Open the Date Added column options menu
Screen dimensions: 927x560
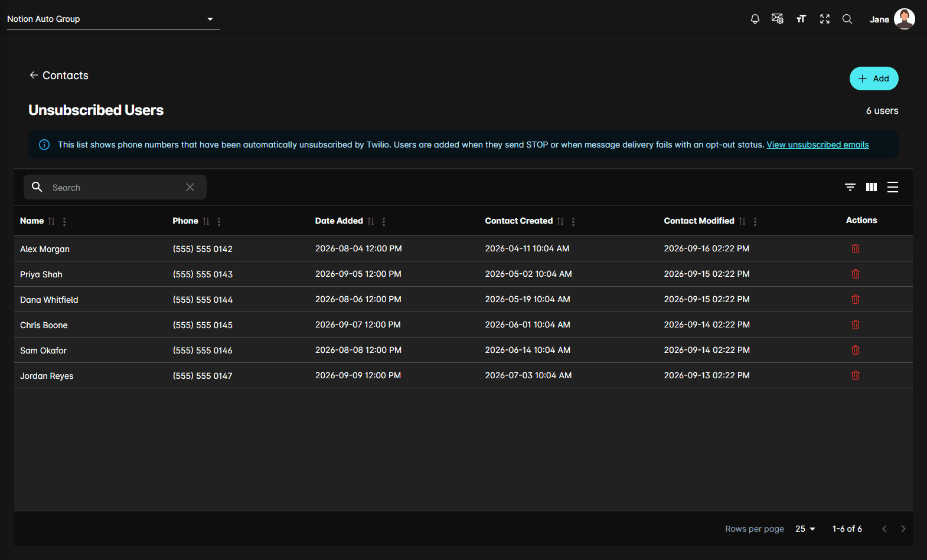click(x=384, y=222)
